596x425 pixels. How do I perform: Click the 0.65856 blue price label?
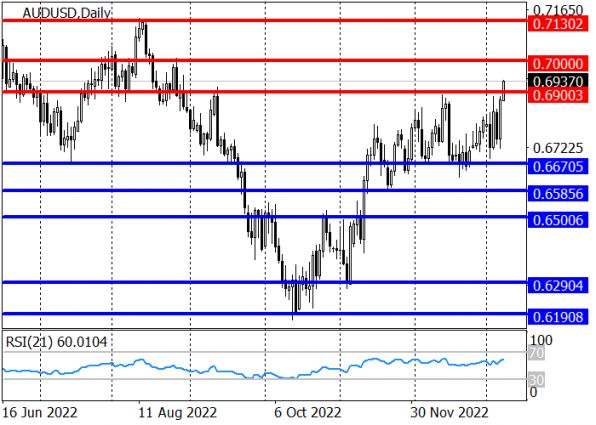[x=558, y=194]
